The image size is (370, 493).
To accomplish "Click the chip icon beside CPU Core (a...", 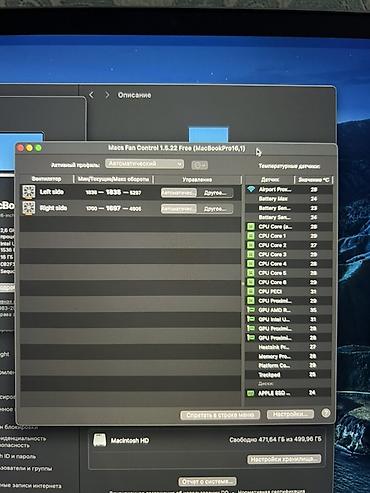I will pos(251,227).
